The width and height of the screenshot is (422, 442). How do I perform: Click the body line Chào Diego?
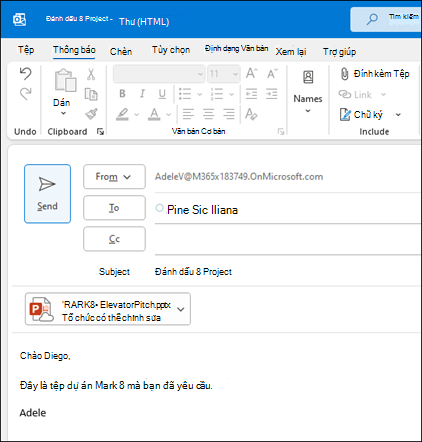point(45,356)
